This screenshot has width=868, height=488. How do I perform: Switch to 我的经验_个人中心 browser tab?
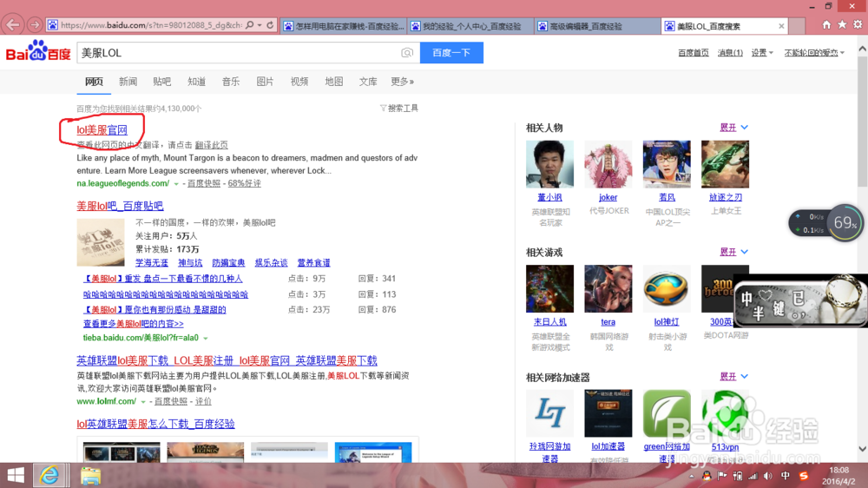coord(470,26)
